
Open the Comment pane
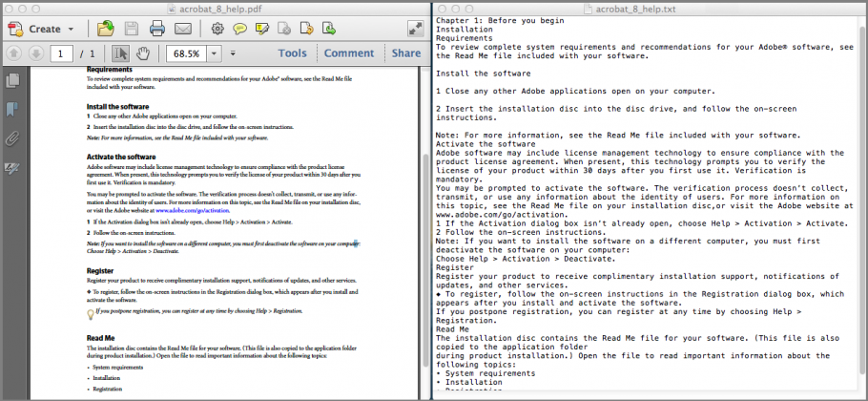(x=349, y=53)
